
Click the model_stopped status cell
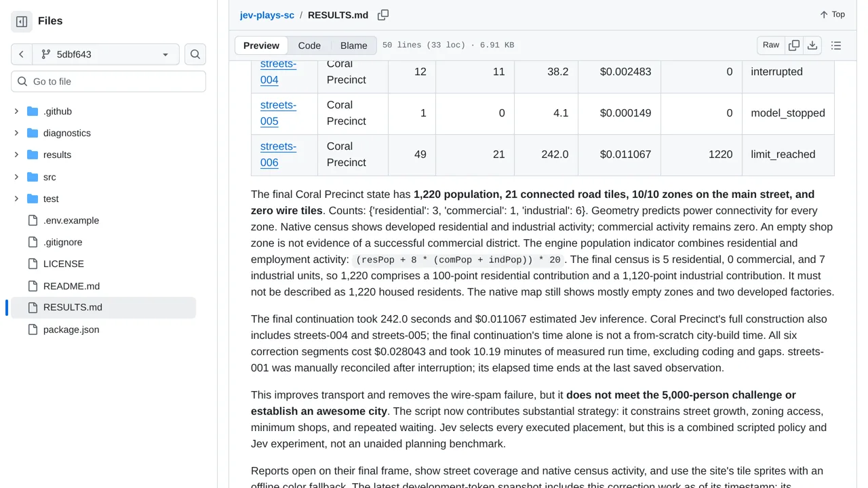pos(788,113)
